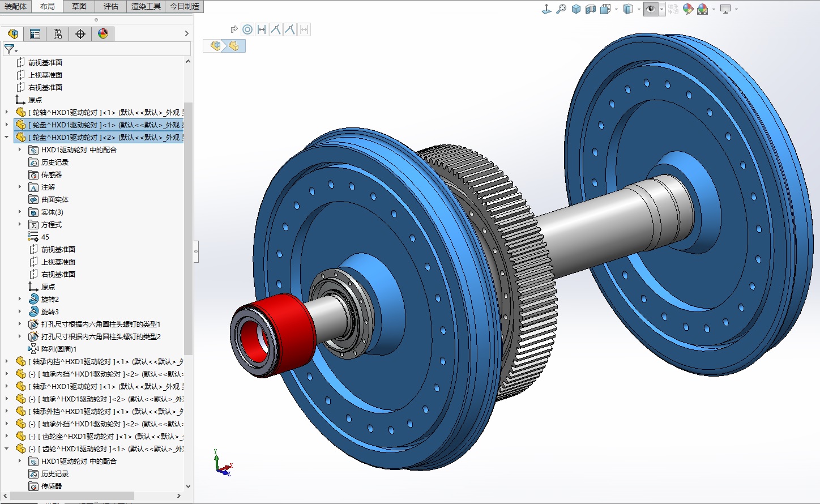Collapse the 轮盘^HXD1驱动轮对 <2> node

7,137
